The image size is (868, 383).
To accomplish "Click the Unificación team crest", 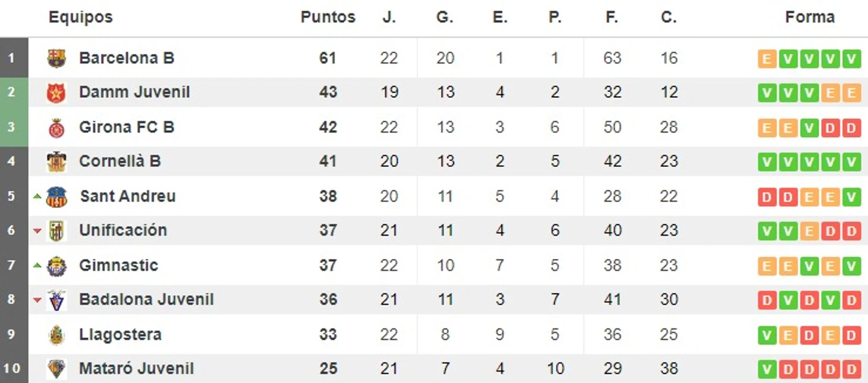I will (x=56, y=230).
